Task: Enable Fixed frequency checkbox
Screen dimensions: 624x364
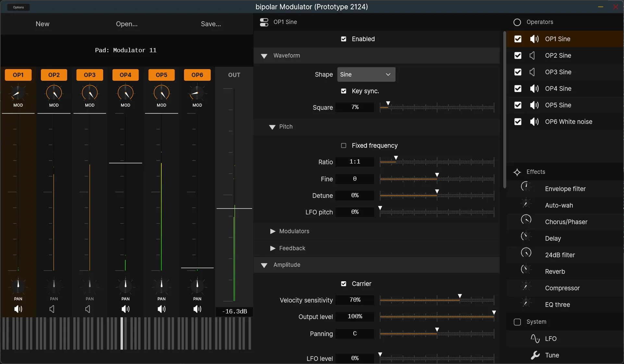Action: pos(344,146)
